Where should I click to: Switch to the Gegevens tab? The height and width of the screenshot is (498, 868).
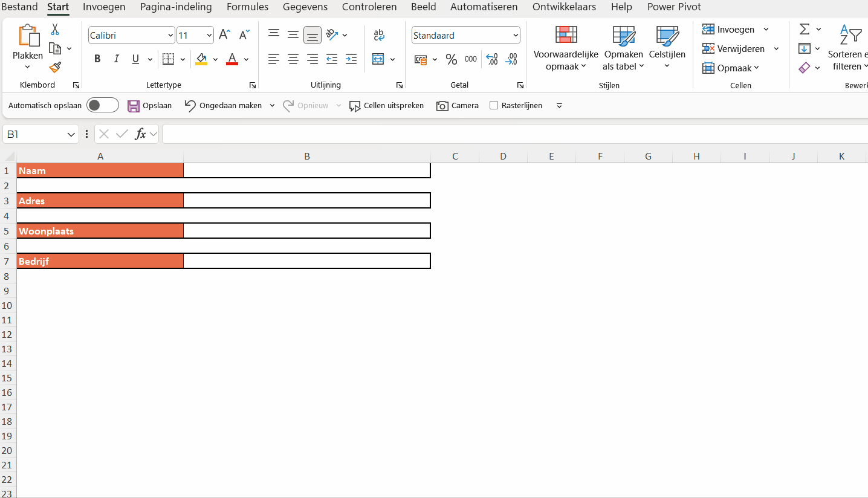[305, 7]
